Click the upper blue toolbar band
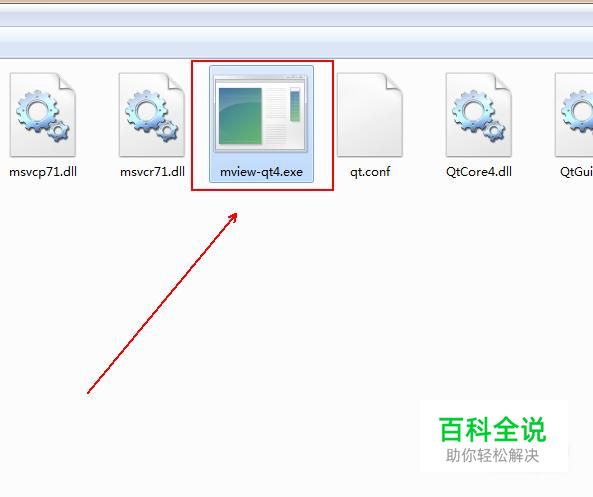Image resolution: width=593 pixels, height=497 pixels. (x=296, y=19)
